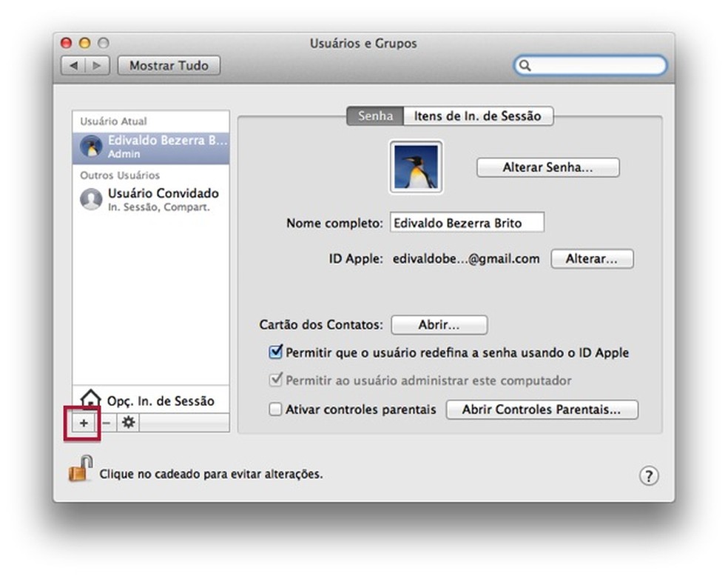Click the red close window button

[67, 43]
